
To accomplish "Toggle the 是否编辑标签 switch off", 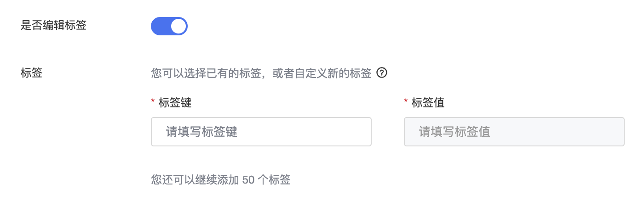I will (x=169, y=26).
